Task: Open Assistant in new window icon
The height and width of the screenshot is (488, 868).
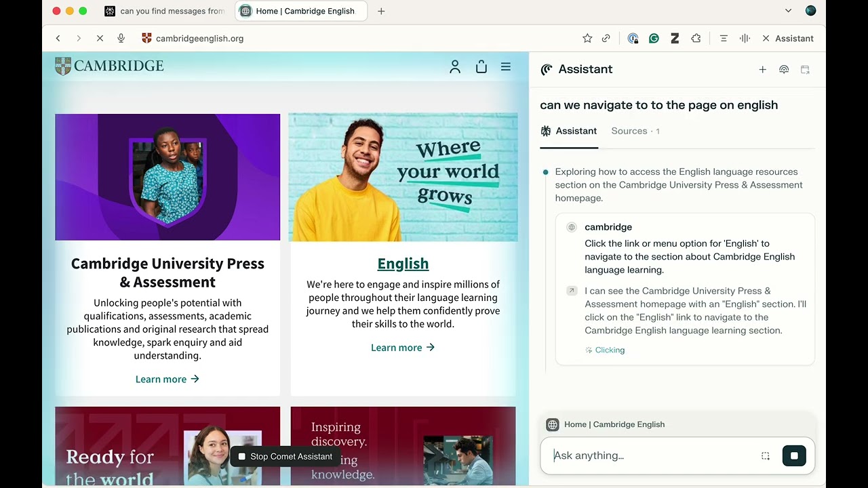Action: tap(805, 69)
